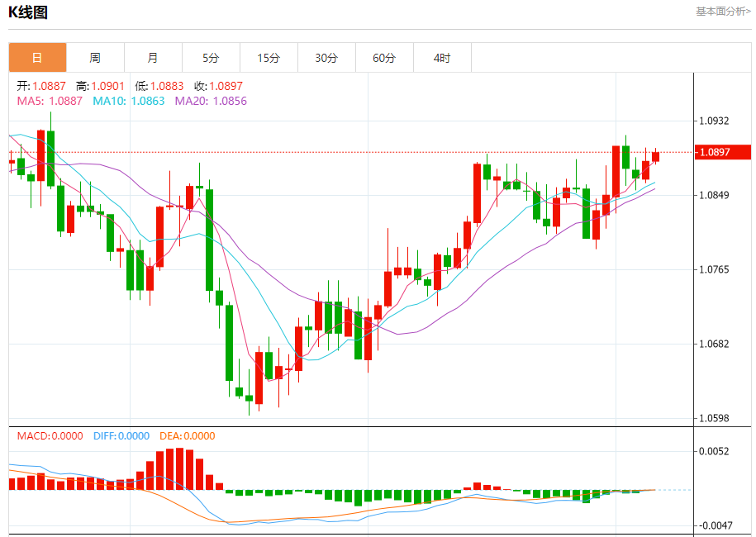Switch to the 4时 chart tab
The width and height of the screenshot is (756, 537).
pyautogui.click(x=442, y=58)
